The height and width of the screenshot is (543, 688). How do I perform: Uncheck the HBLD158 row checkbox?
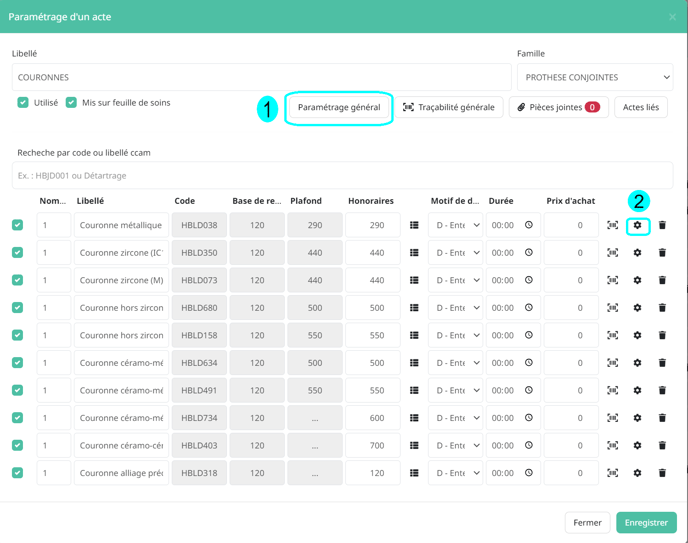tap(18, 335)
